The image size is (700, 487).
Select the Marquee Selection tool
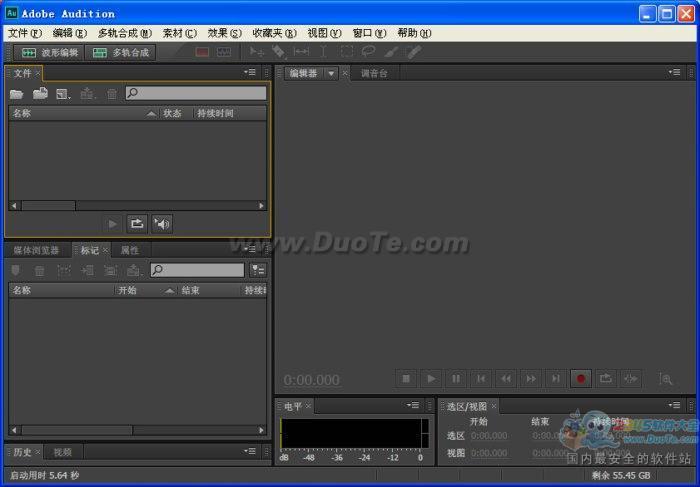(346, 52)
